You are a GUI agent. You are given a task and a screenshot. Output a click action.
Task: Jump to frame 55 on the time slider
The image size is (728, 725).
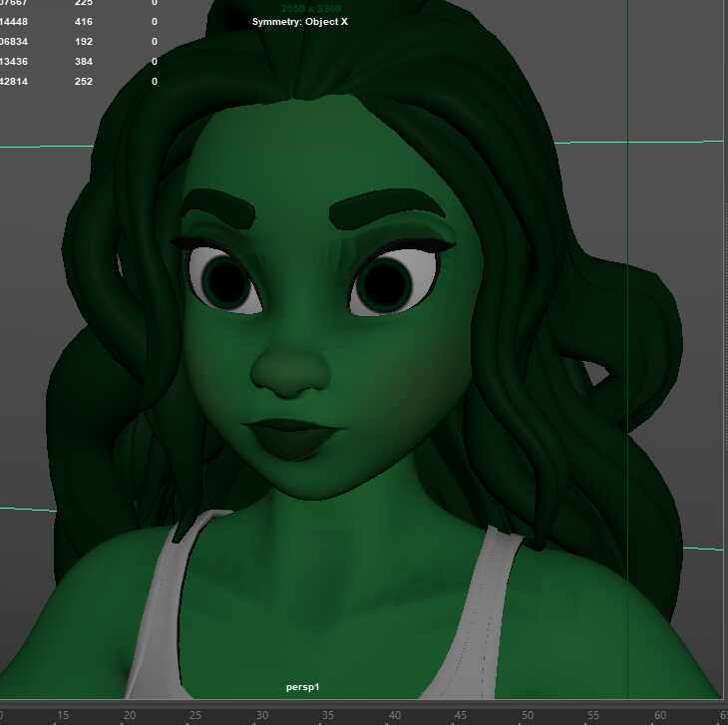593,715
